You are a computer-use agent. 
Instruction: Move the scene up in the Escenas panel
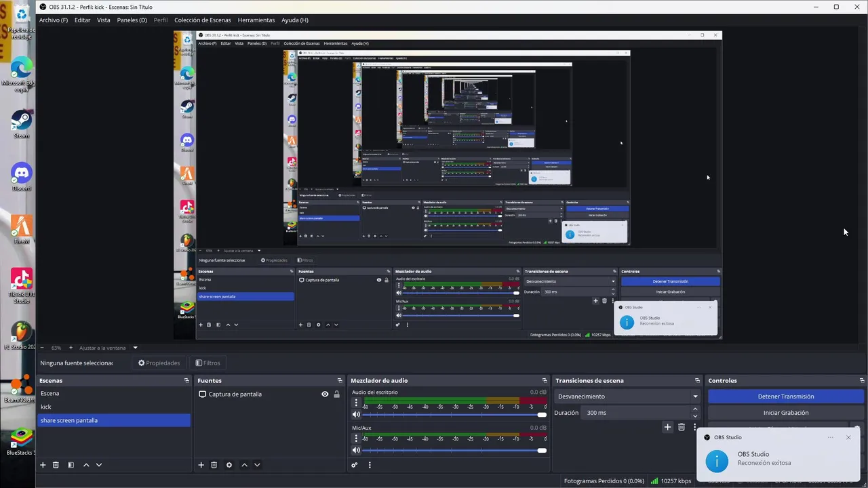click(x=86, y=465)
